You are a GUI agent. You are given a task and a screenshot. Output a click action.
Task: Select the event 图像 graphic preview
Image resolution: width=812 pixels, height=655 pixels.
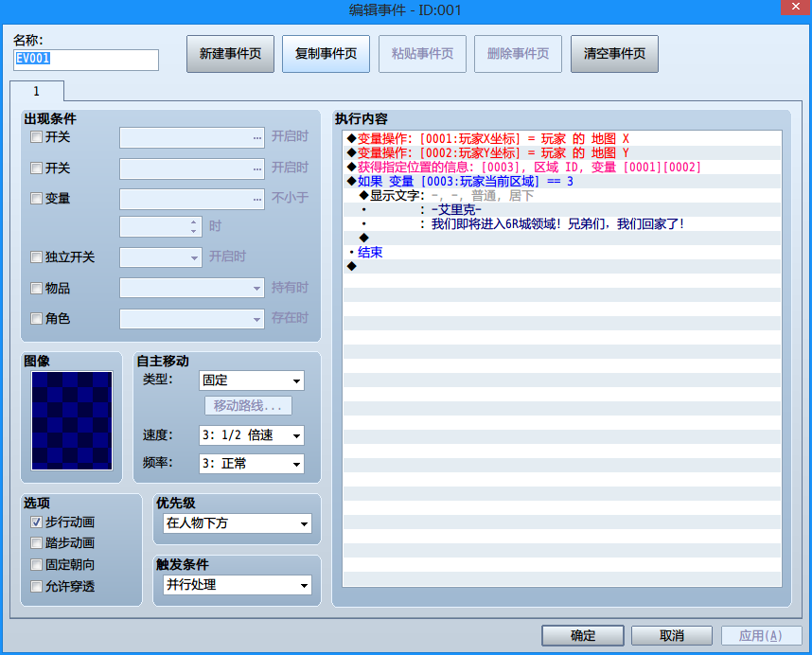coord(72,420)
